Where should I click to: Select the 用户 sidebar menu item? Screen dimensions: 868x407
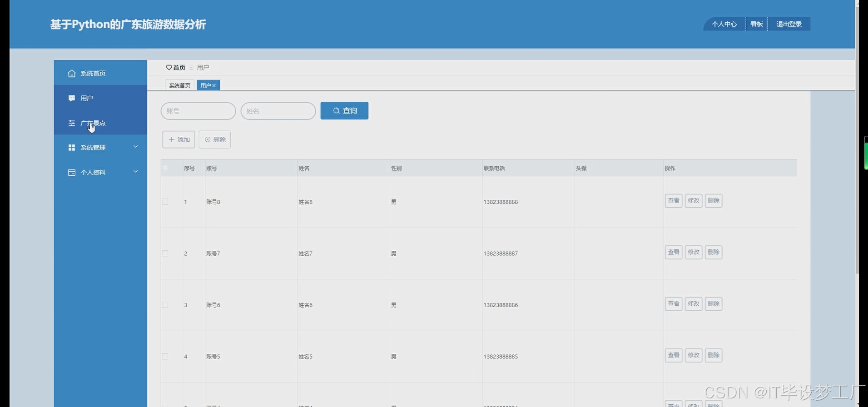100,98
